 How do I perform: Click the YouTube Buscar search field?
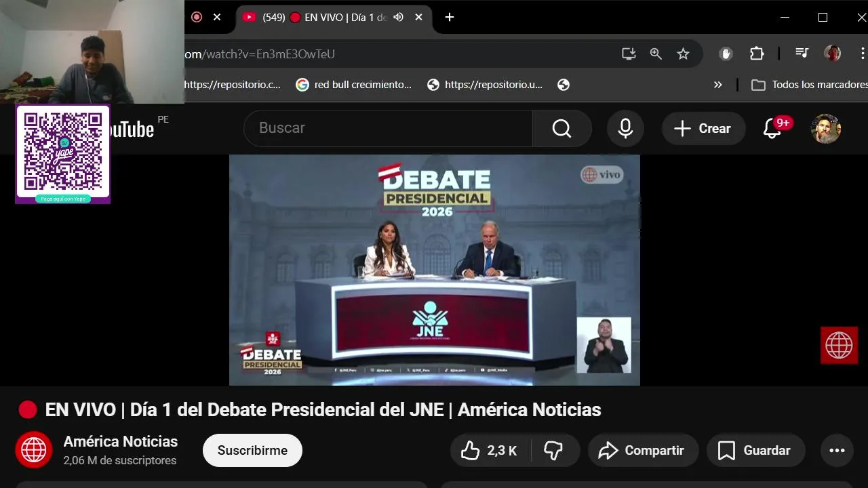point(388,128)
